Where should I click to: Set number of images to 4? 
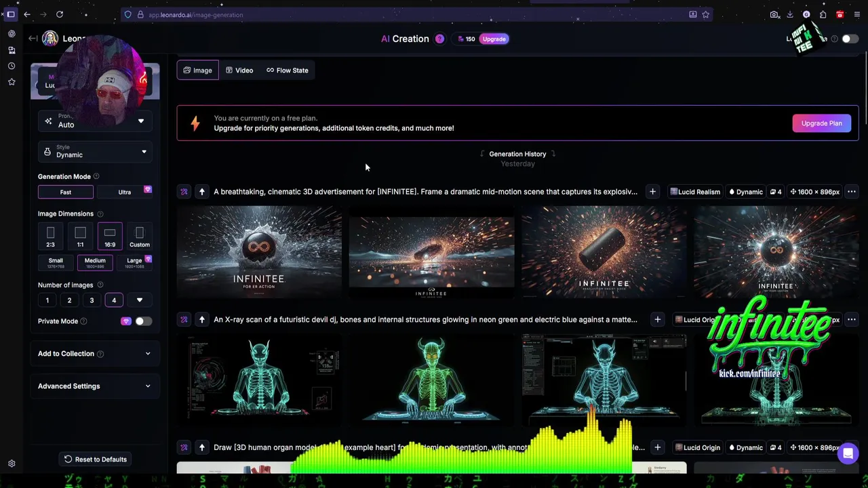114,300
